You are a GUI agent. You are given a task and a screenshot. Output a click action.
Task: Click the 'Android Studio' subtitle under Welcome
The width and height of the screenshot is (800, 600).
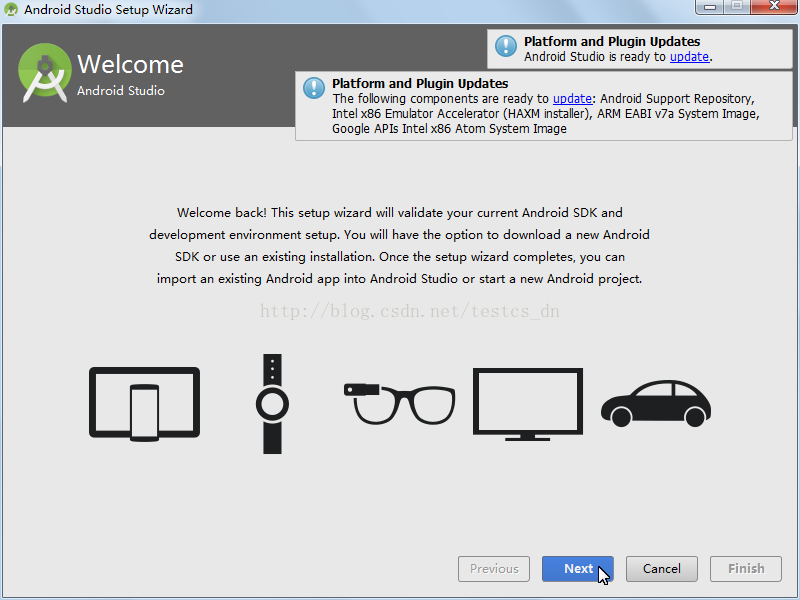[x=121, y=90]
